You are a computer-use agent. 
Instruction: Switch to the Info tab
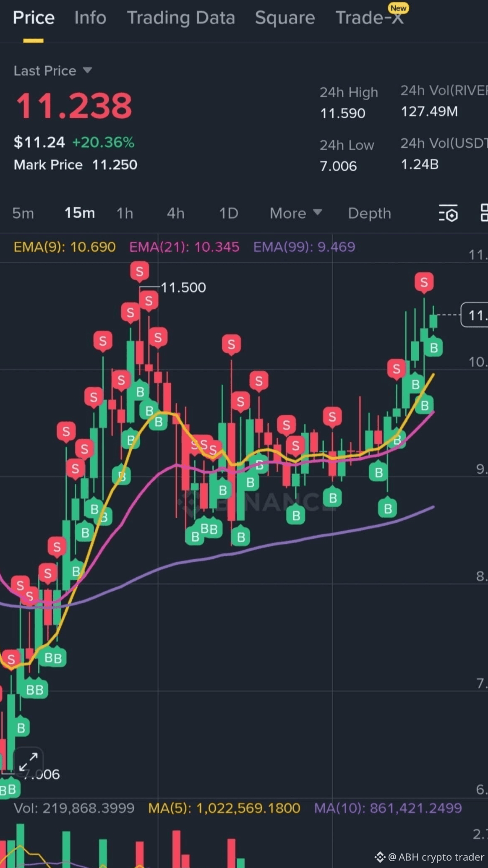[x=90, y=18]
